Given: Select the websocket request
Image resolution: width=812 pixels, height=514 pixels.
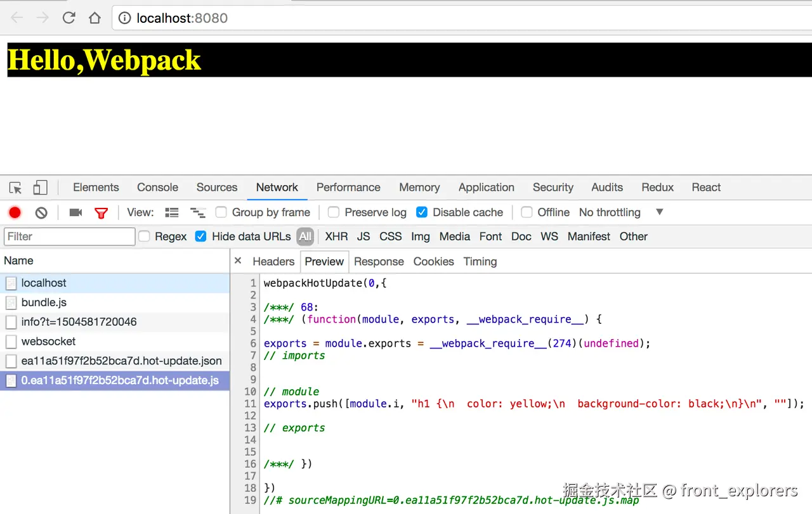Looking at the screenshot, I should click(x=115, y=342).
